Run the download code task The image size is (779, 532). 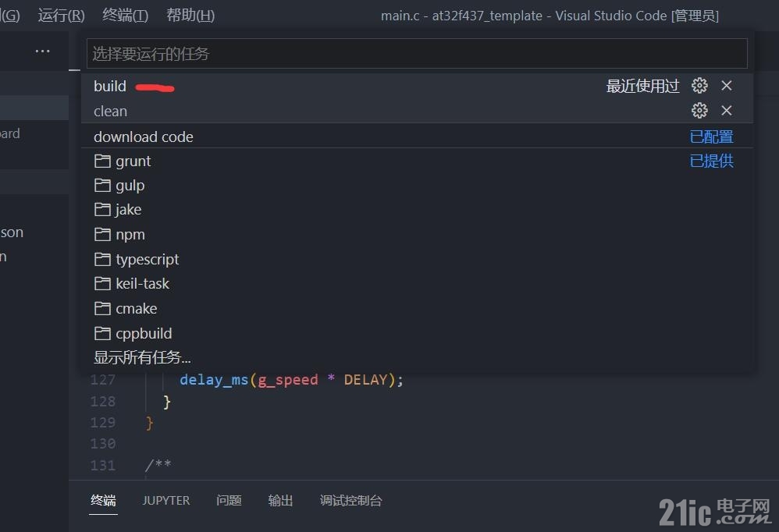click(417, 137)
